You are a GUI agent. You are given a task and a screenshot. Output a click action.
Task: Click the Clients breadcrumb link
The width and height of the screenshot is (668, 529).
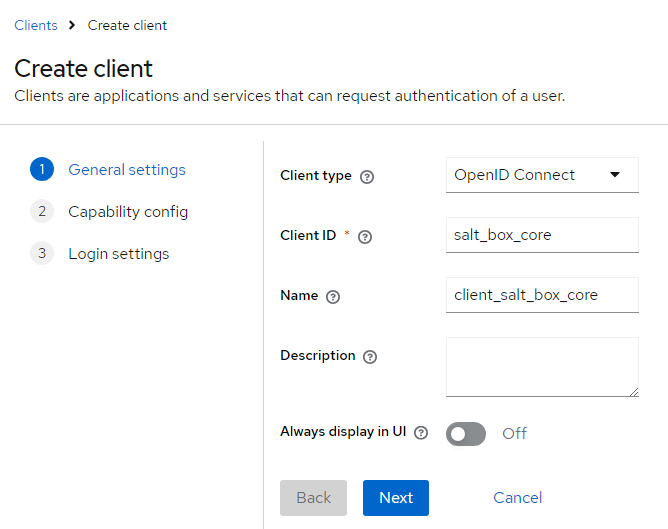coord(36,26)
